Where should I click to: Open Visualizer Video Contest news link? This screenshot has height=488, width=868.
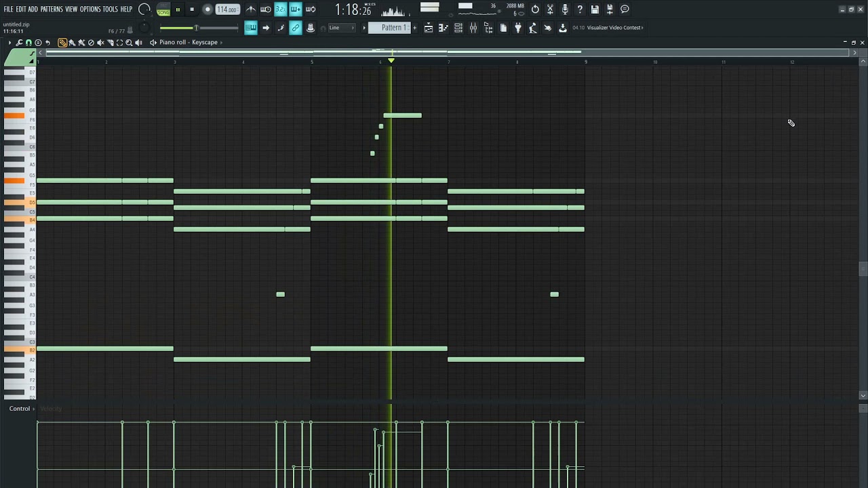(615, 28)
